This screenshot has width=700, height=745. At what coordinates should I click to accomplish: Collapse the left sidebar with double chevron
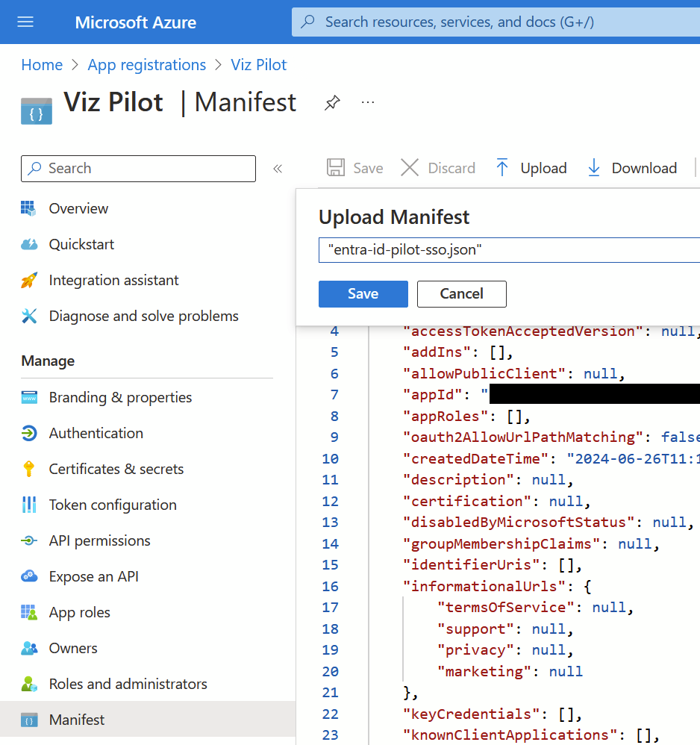pyautogui.click(x=278, y=169)
